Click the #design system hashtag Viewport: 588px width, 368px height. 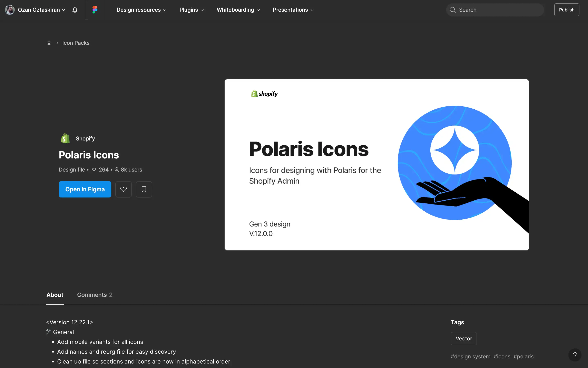point(470,356)
